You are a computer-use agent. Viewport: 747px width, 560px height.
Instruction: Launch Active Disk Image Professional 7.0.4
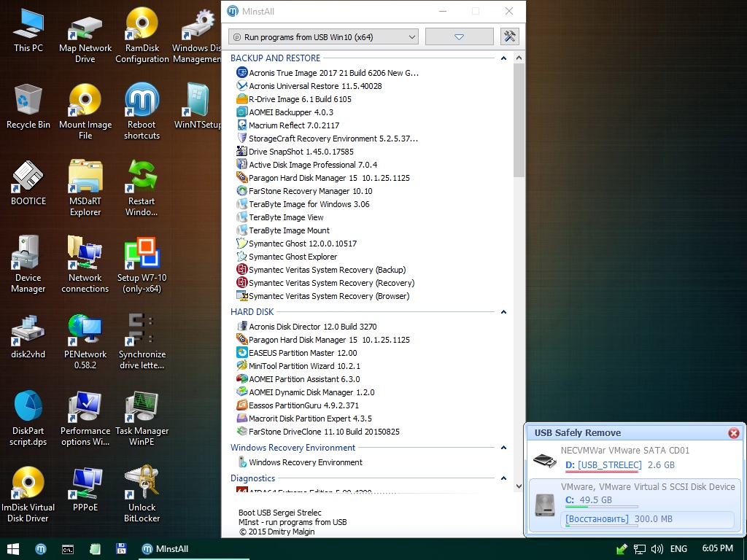[x=307, y=165]
